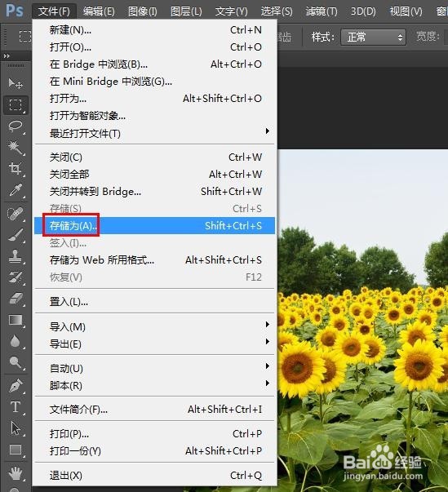Viewport: 448px width, 492px height.
Task: Choose 打开为... menu entry
Action: (154, 99)
